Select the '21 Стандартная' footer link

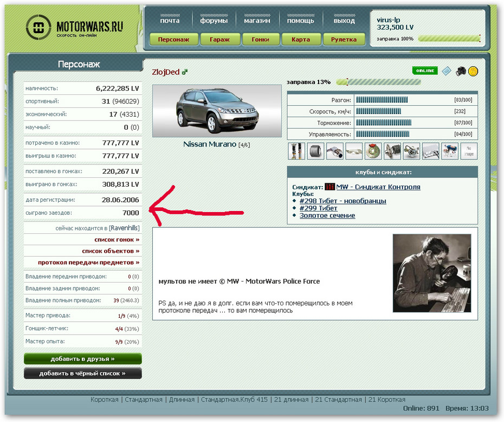pyautogui.click(x=338, y=399)
